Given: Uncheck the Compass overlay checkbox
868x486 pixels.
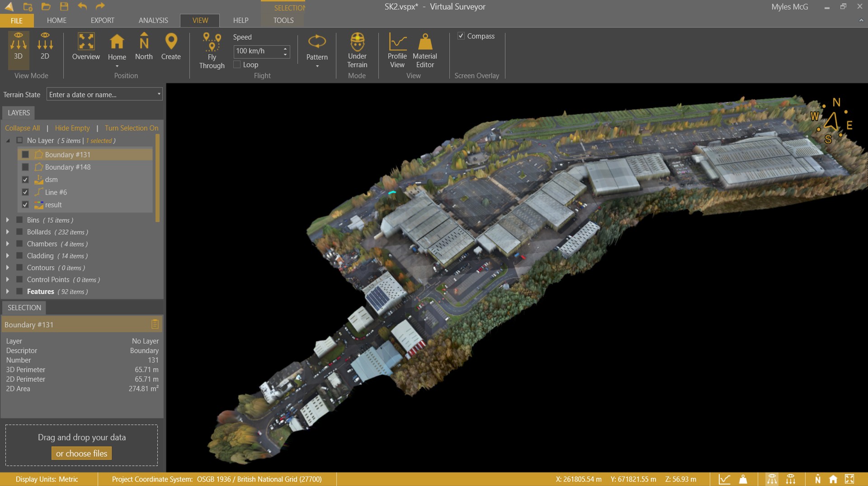Looking at the screenshot, I should (x=461, y=36).
